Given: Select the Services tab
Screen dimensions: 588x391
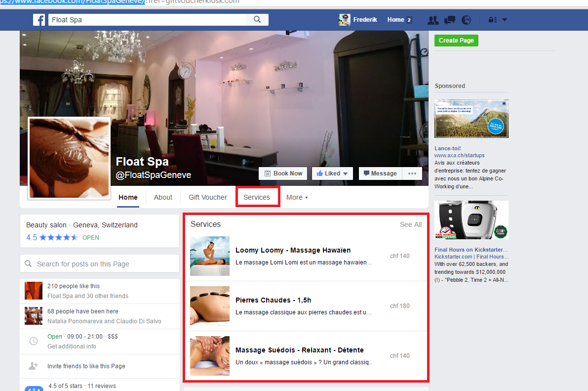Looking at the screenshot, I should pyautogui.click(x=257, y=197).
